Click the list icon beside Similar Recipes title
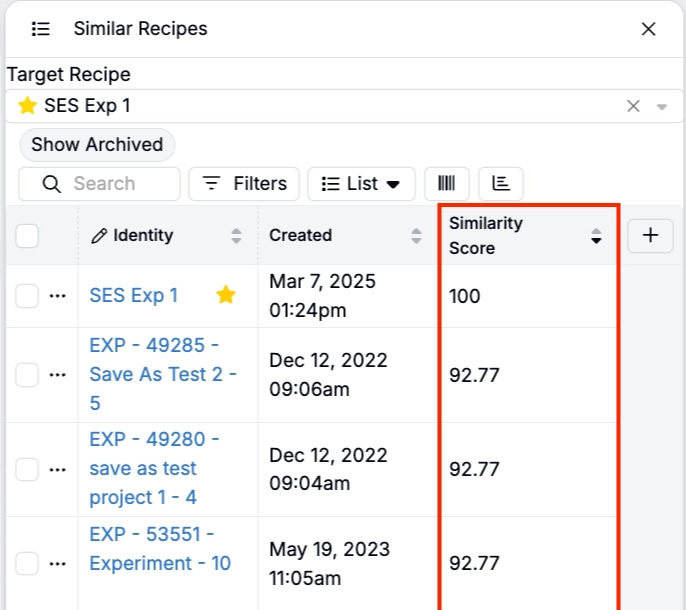 [x=41, y=29]
